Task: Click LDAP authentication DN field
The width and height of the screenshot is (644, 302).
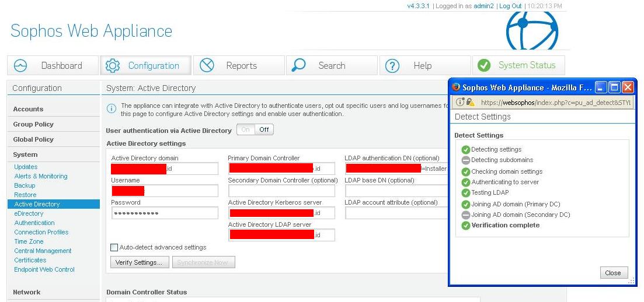Action: (396, 168)
